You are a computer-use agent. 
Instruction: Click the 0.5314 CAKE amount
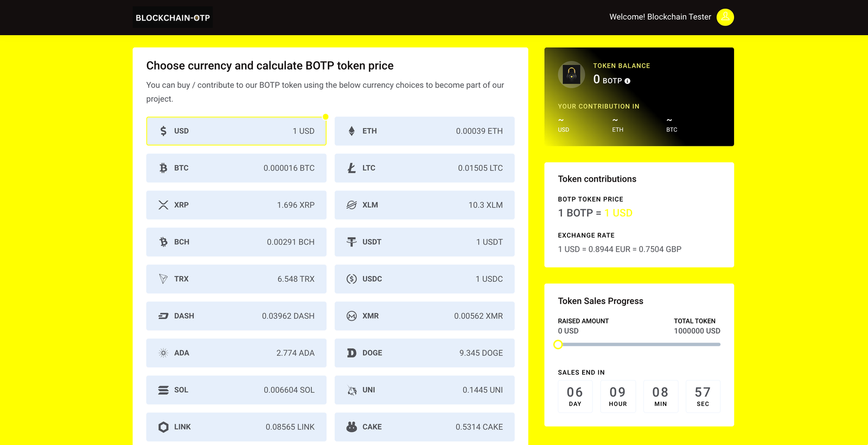coord(479,427)
